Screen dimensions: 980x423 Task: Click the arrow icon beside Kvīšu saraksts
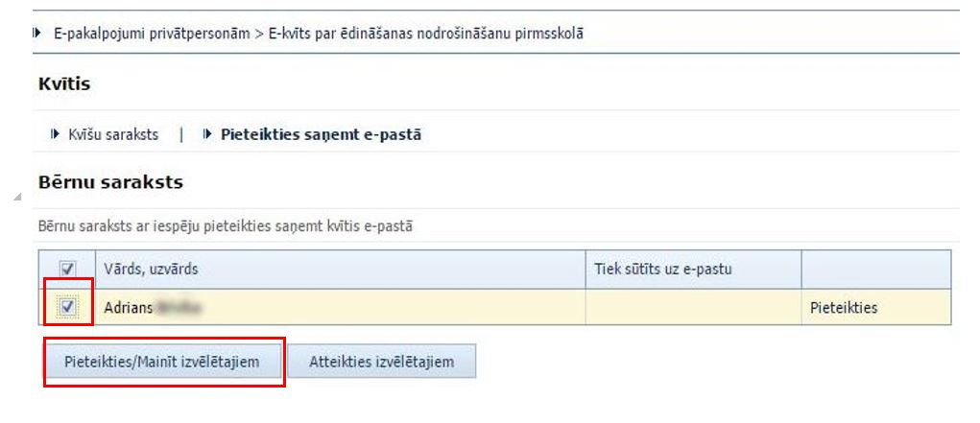coord(55,134)
